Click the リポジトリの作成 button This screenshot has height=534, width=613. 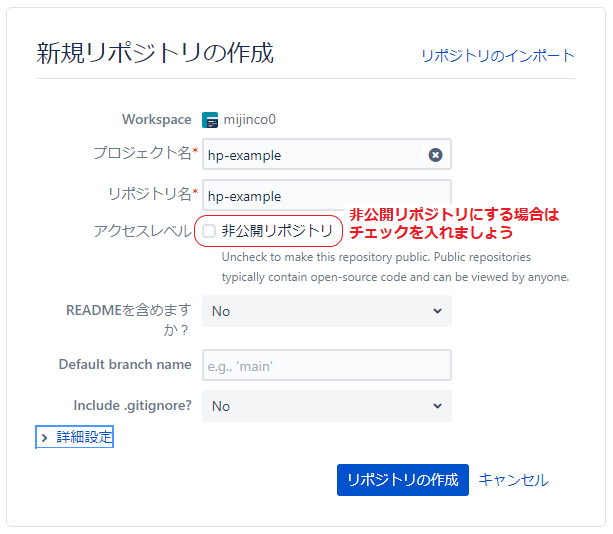(x=402, y=480)
